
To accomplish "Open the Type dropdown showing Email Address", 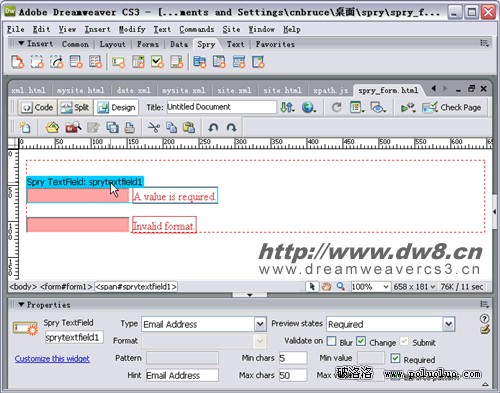I will (x=260, y=324).
